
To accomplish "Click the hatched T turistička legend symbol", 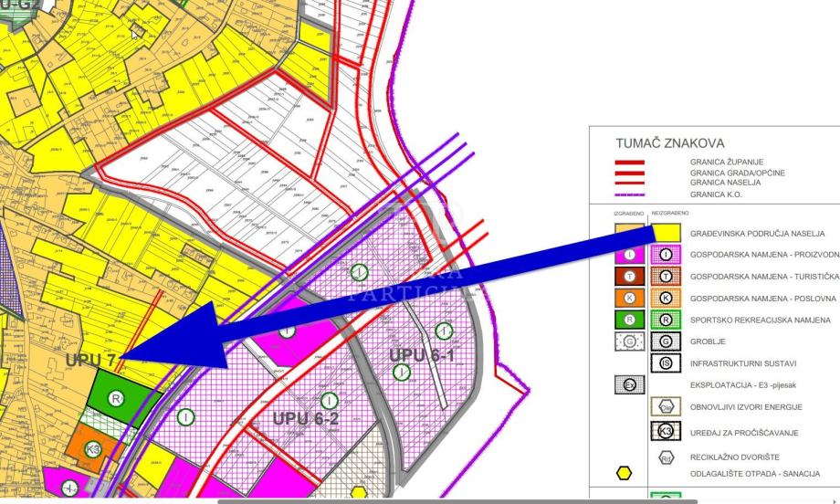I will pos(666,277).
